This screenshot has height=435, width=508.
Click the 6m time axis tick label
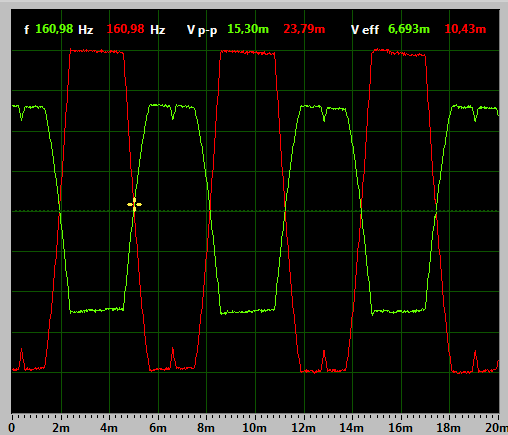[158, 428]
